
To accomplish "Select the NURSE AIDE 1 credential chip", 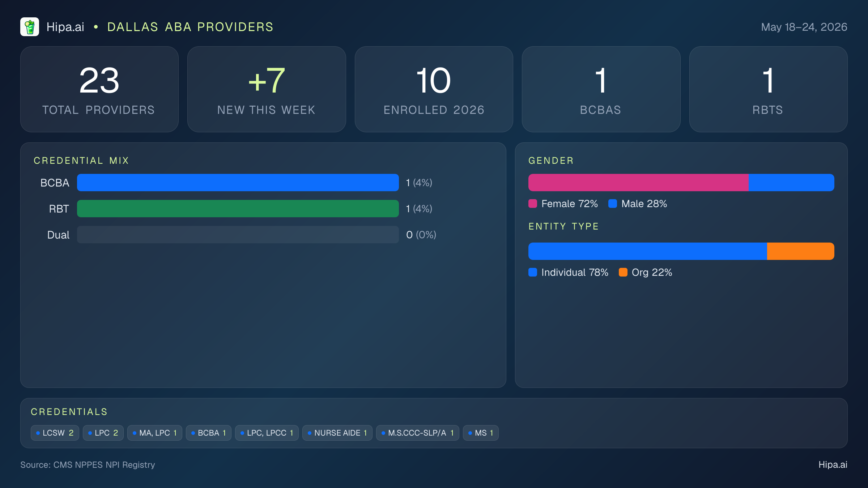I will point(337,433).
